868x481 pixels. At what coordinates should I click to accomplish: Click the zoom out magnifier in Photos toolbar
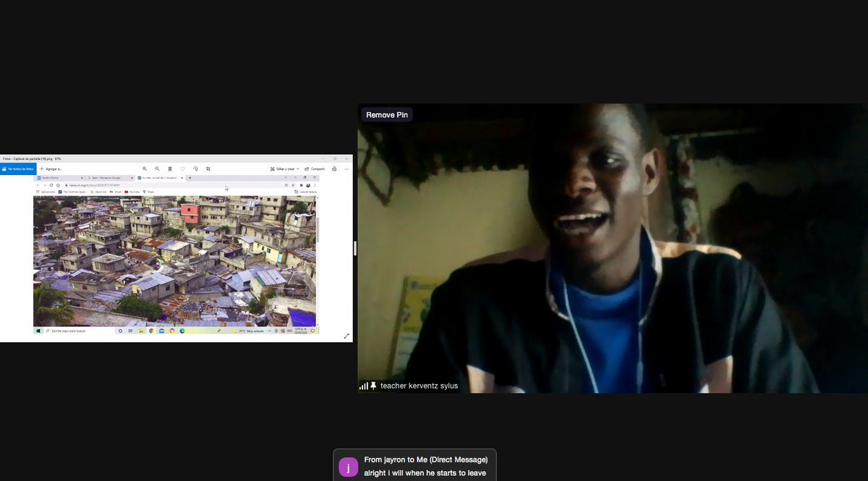157,169
